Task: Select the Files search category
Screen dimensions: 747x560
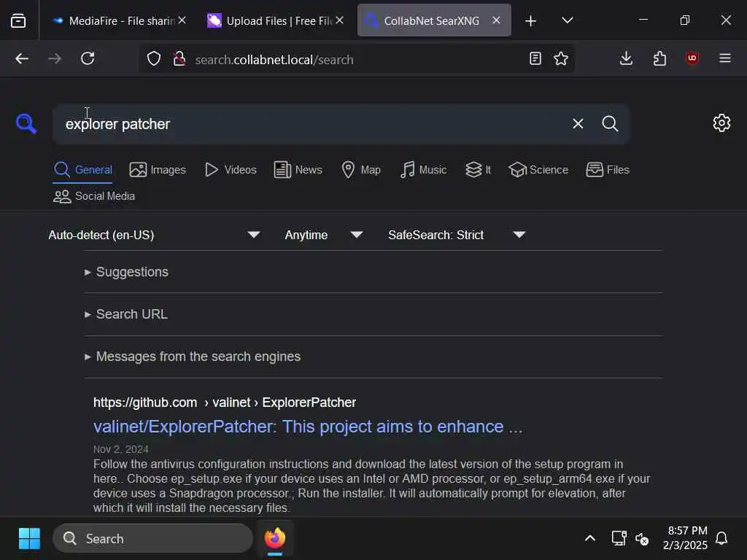Action: click(608, 170)
